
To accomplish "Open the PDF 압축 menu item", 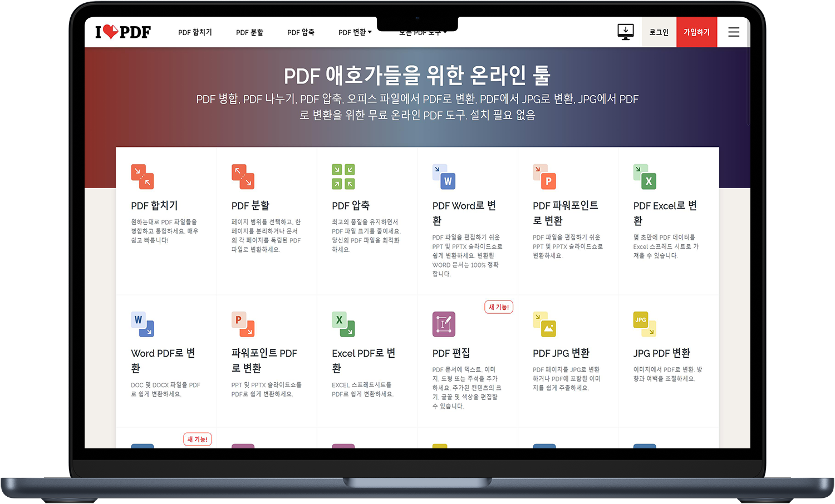I will point(301,32).
